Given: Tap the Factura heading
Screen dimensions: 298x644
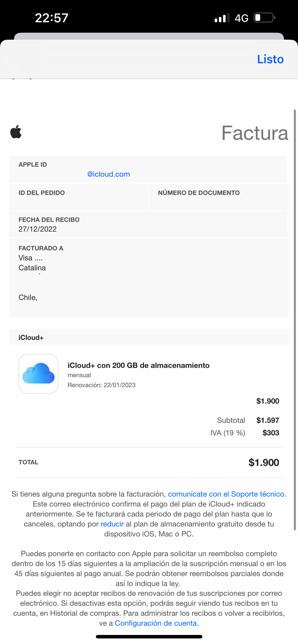Looking at the screenshot, I should tap(254, 133).
